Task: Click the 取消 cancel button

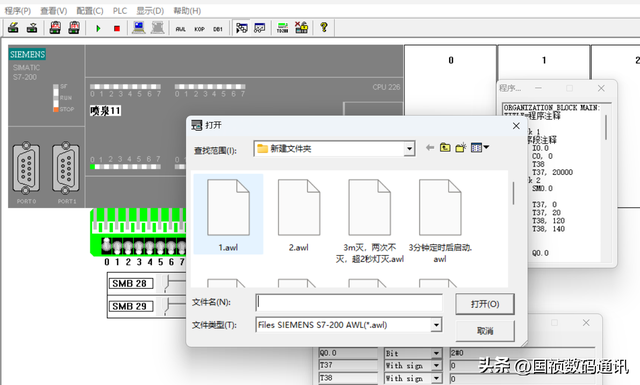Action: 485,331
